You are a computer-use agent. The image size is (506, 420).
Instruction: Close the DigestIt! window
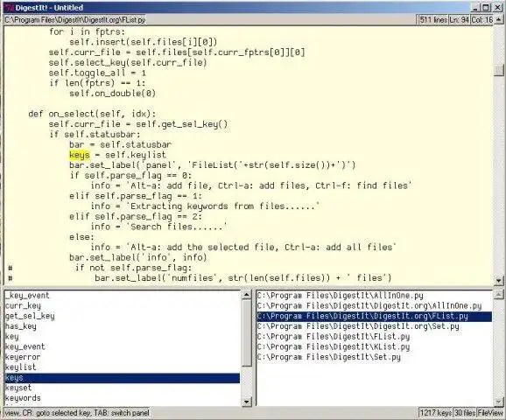tap(497, 7)
